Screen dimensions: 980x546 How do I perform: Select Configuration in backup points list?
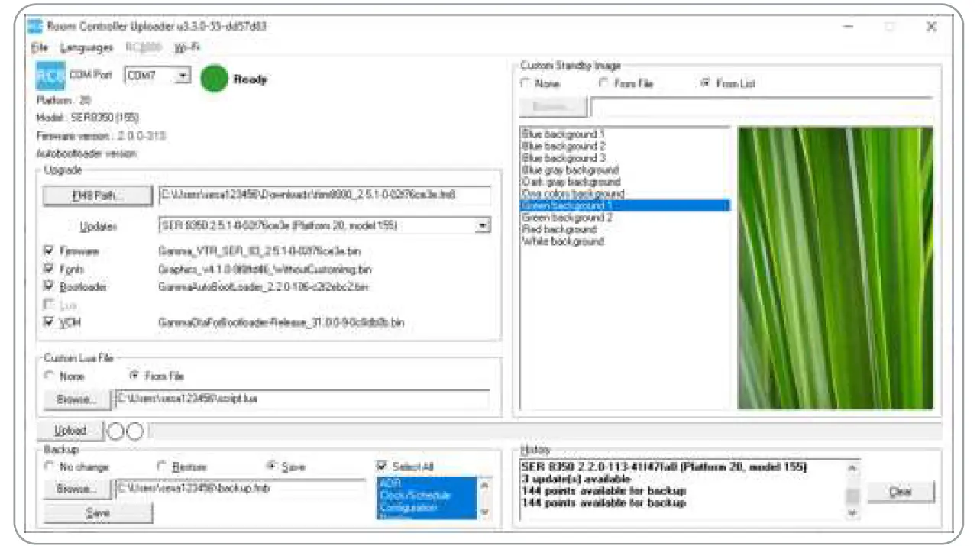[426, 508]
